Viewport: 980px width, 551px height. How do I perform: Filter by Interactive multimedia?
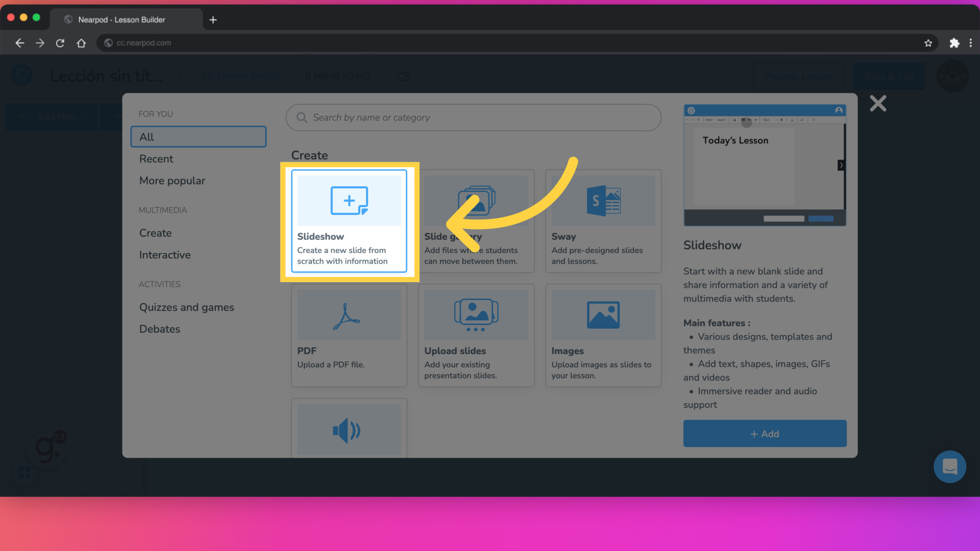click(x=165, y=255)
